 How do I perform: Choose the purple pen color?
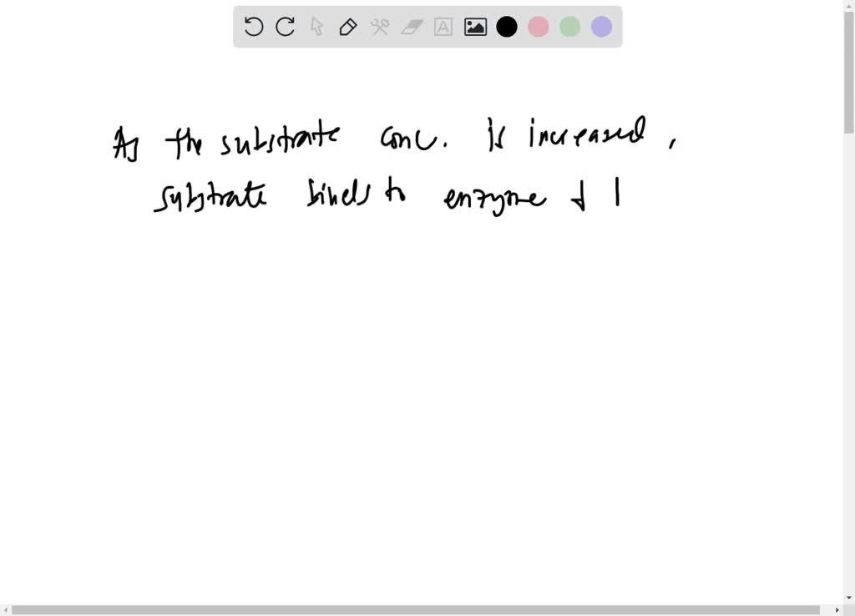pyautogui.click(x=601, y=27)
